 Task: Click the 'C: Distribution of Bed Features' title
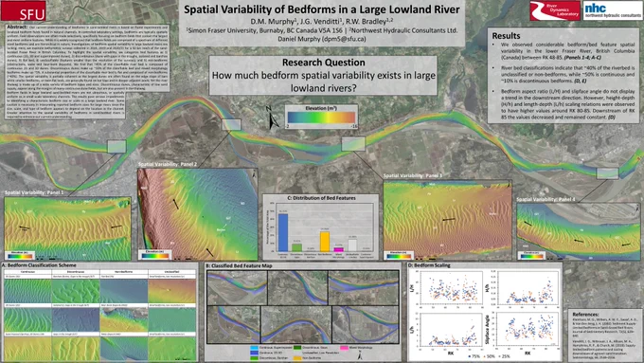(x=322, y=198)
